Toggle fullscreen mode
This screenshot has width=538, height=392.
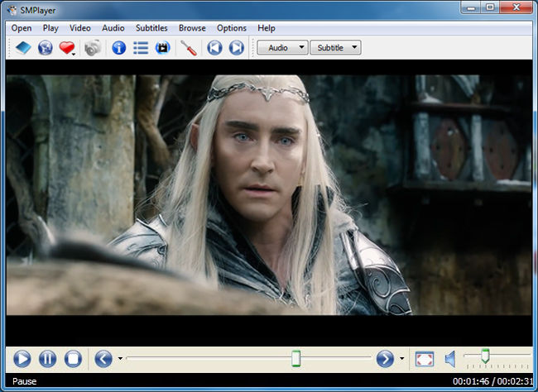coord(424,359)
